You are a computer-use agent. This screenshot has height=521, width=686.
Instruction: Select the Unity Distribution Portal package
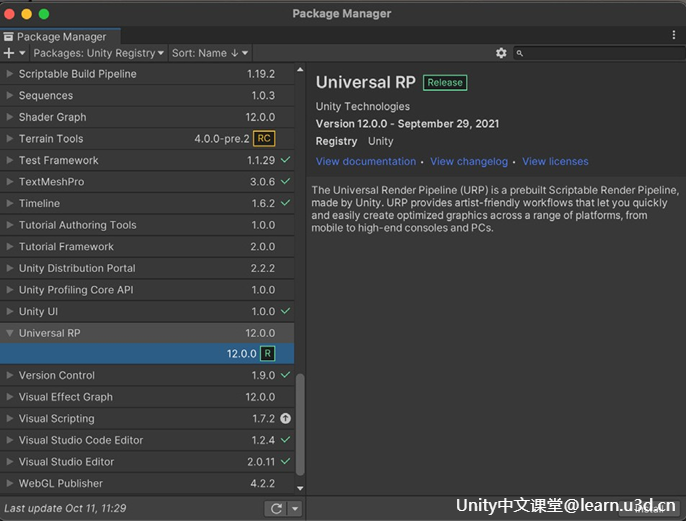pyautogui.click(x=147, y=268)
